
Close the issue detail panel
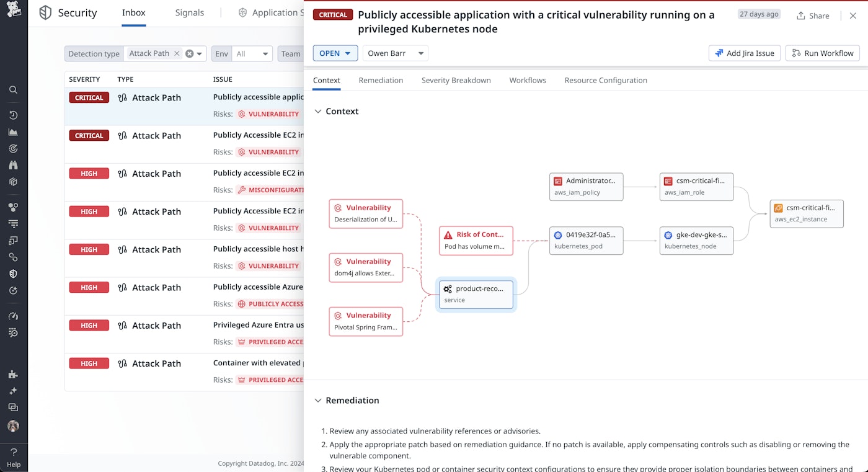pyautogui.click(x=853, y=16)
